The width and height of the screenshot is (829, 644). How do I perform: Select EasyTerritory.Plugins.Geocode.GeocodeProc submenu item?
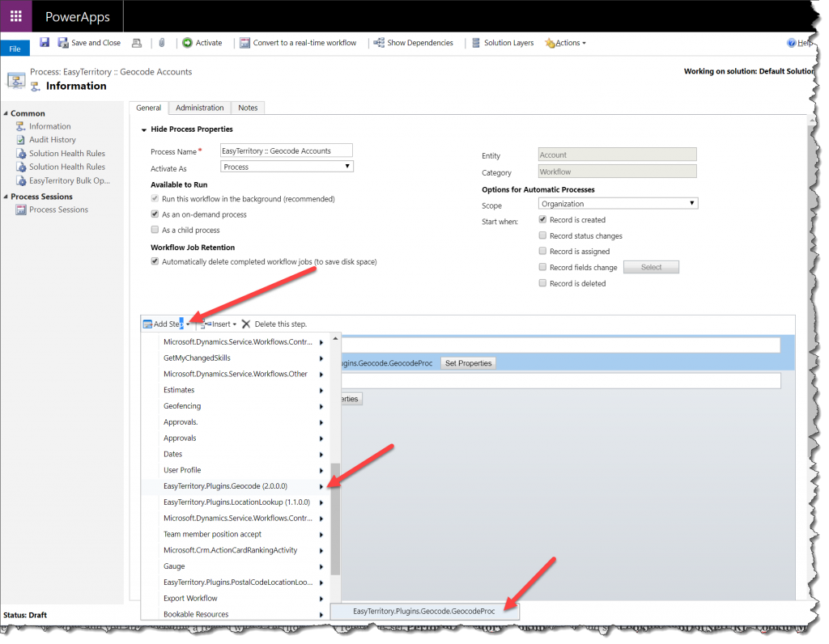pyautogui.click(x=424, y=612)
